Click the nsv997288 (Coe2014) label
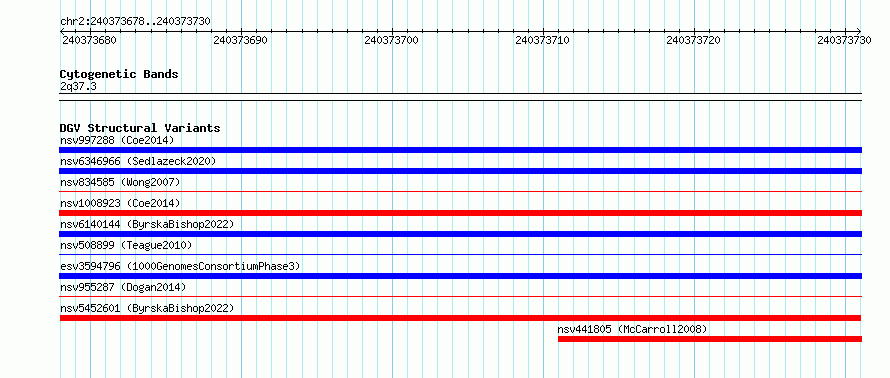The image size is (890, 378). pyautogui.click(x=117, y=140)
